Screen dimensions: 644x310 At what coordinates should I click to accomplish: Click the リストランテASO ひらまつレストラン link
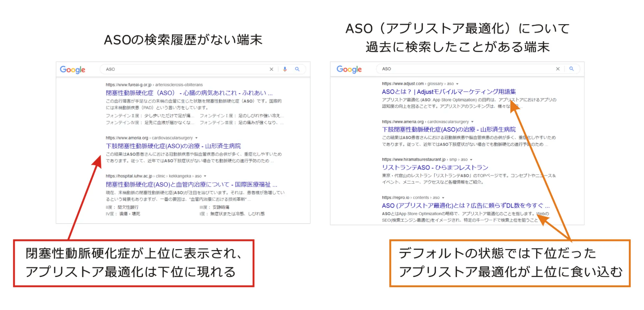pos(434,167)
